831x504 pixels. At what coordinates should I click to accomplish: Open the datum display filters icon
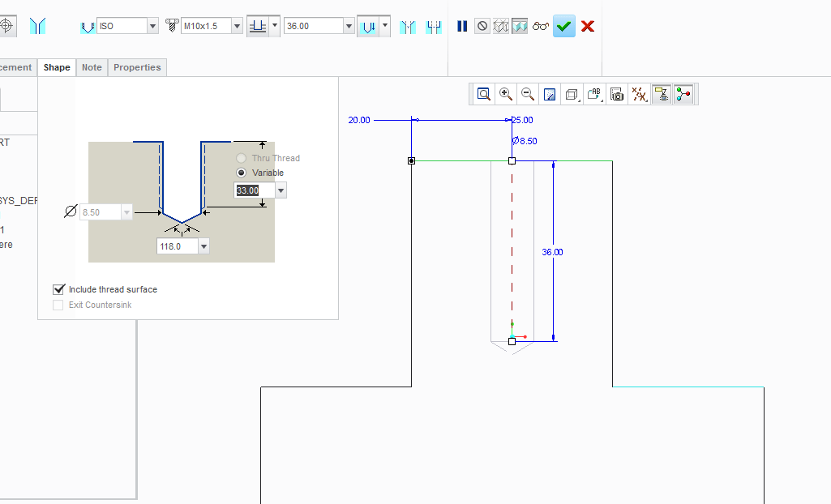click(x=640, y=94)
